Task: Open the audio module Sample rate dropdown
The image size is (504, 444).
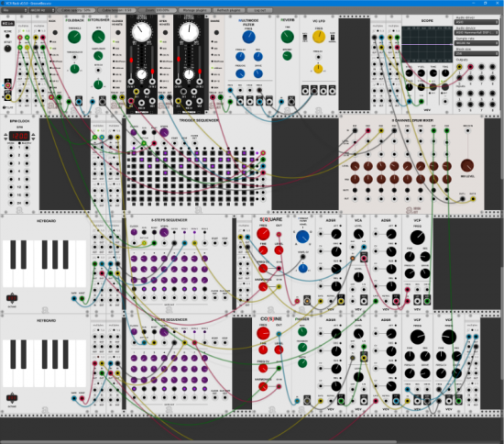Action: tap(477, 43)
